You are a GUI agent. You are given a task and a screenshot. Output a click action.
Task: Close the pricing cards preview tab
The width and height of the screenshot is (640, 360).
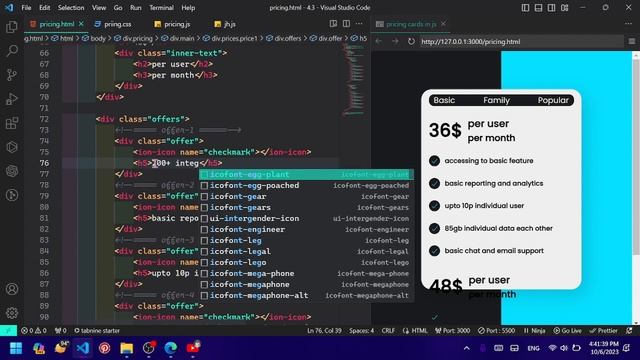[444, 24]
